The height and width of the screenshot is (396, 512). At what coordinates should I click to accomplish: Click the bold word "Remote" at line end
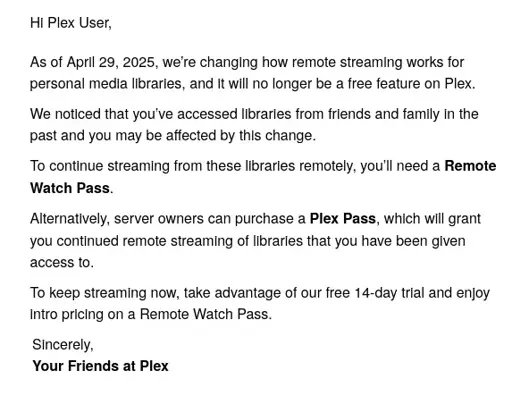(x=470, y=166)
